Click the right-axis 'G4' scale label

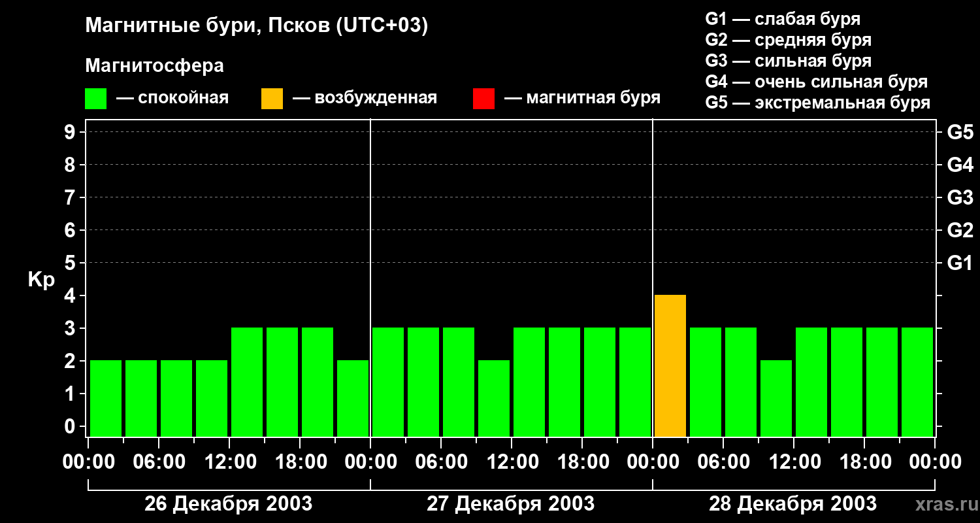pyautogui.click(x=960, y=165)
